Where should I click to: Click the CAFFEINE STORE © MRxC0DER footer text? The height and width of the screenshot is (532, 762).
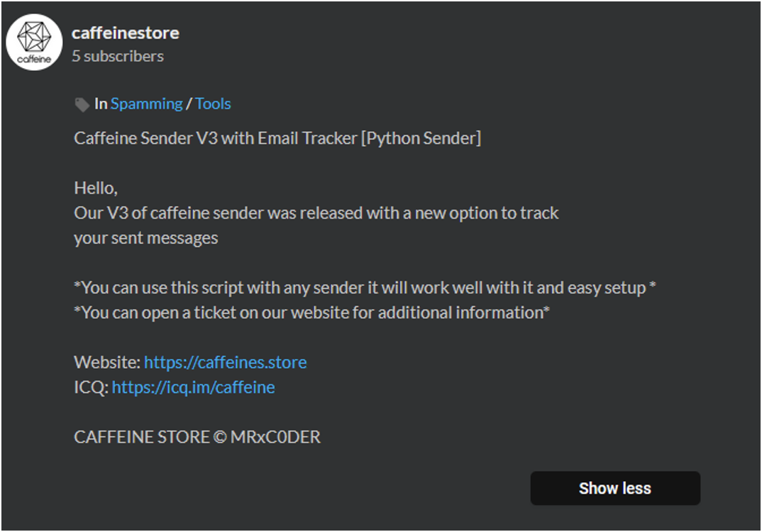coord(197,437)
